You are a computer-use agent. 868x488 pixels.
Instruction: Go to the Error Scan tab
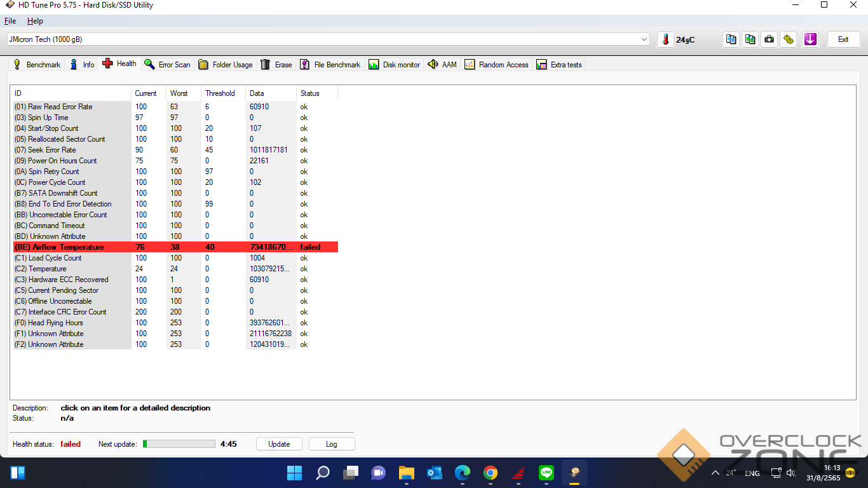click(167, 64)
